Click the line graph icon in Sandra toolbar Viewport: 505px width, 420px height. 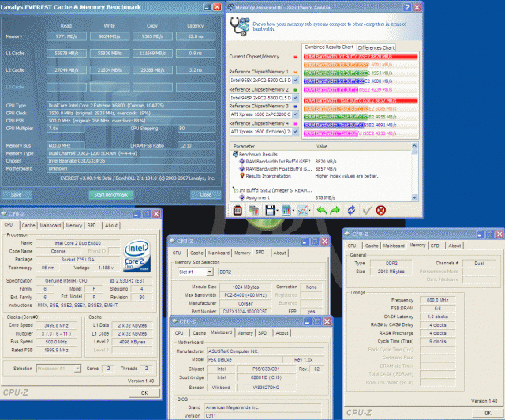point(302,211)
